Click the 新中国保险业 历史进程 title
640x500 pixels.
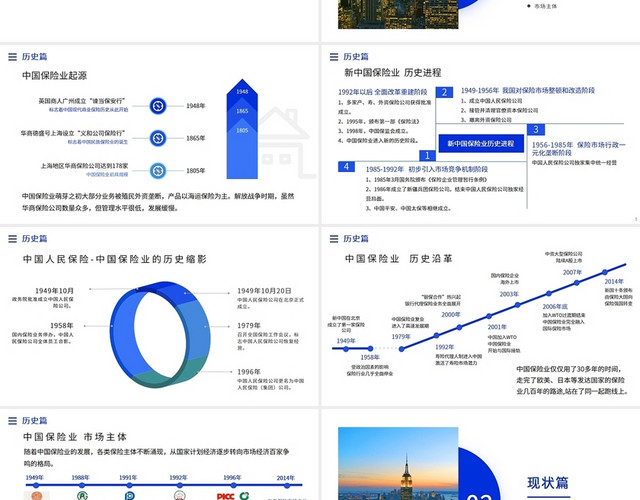(x=393, y=73)
